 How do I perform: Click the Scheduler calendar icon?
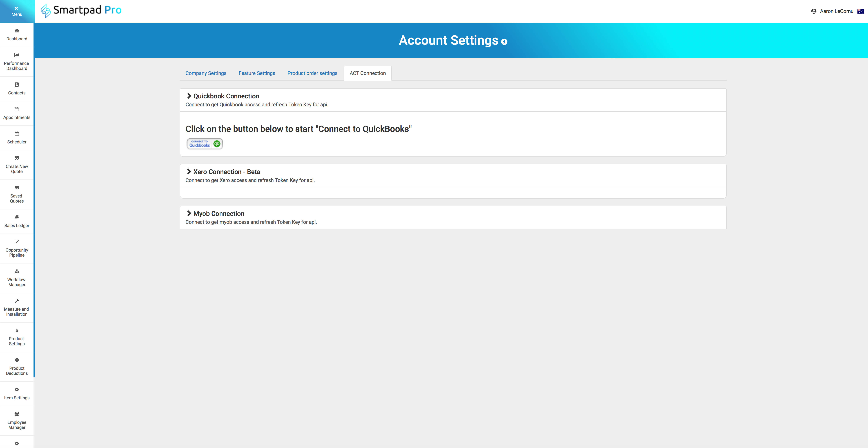[17, 134]
